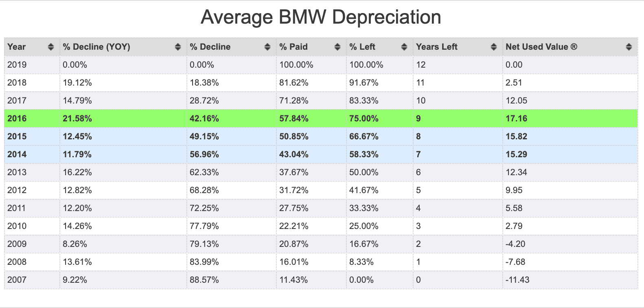
Task: Click the -11.43 value in 2007 row
Action: coord(517,280)
